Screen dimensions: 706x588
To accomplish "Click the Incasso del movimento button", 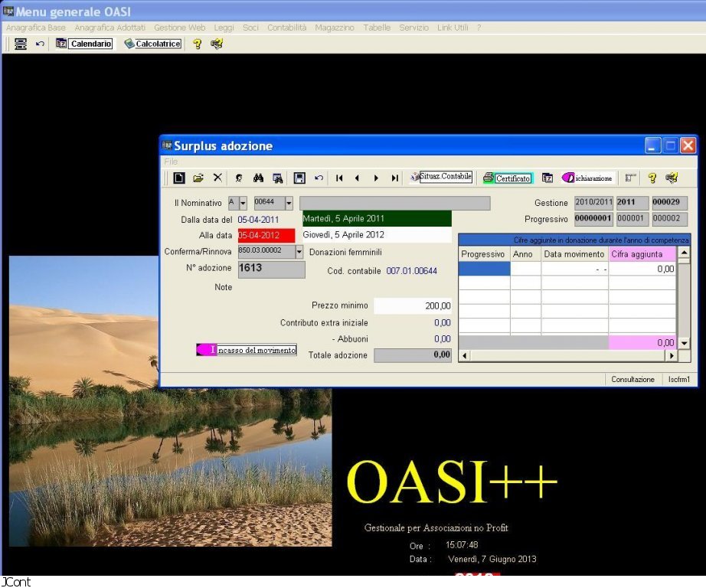I will (247, 350).
